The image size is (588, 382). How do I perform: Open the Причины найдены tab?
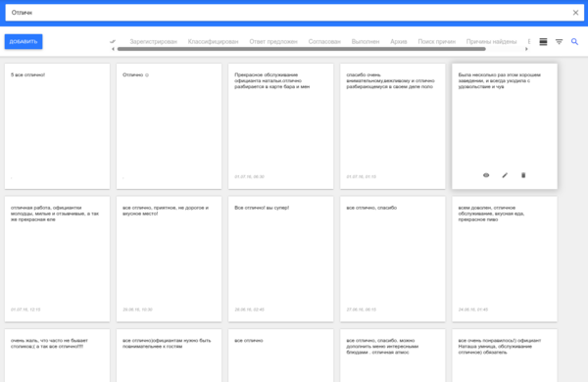(491, 41)
